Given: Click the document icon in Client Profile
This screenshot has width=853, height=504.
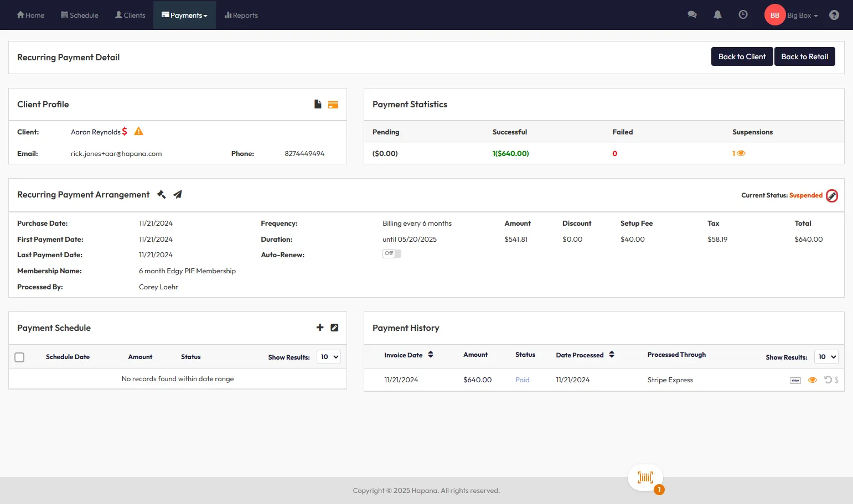Looking at the screenshot, I should (318, 104).
